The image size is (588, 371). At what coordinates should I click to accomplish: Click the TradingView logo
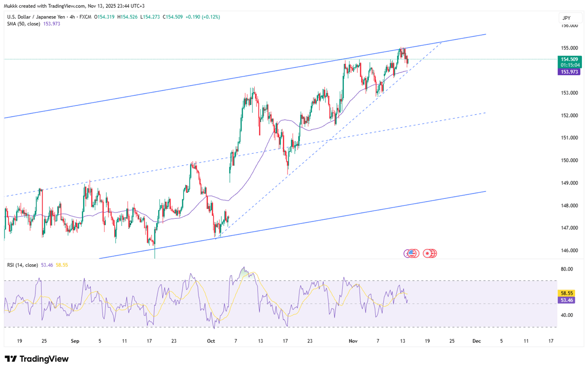click(37, 359)
